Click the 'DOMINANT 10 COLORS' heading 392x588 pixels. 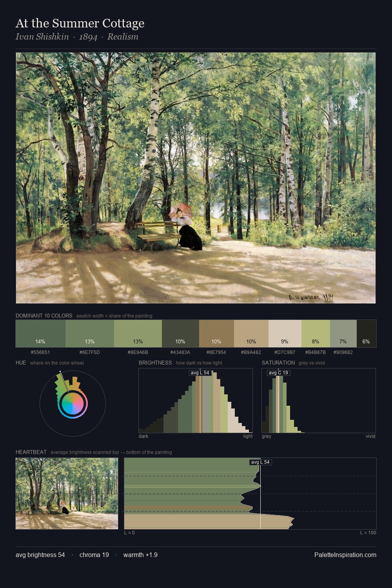[44, 316]
